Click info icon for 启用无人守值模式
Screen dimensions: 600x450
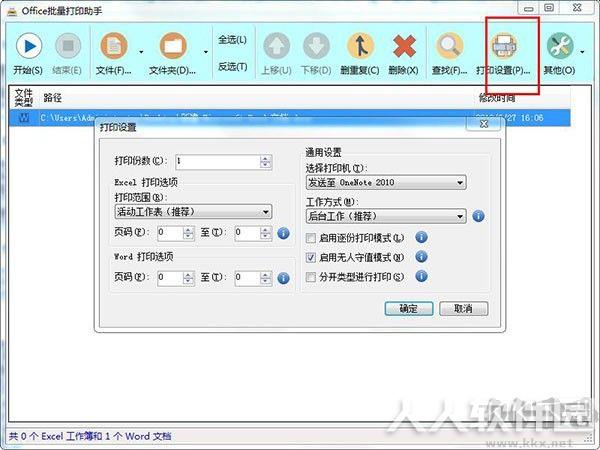click(421, 257)
